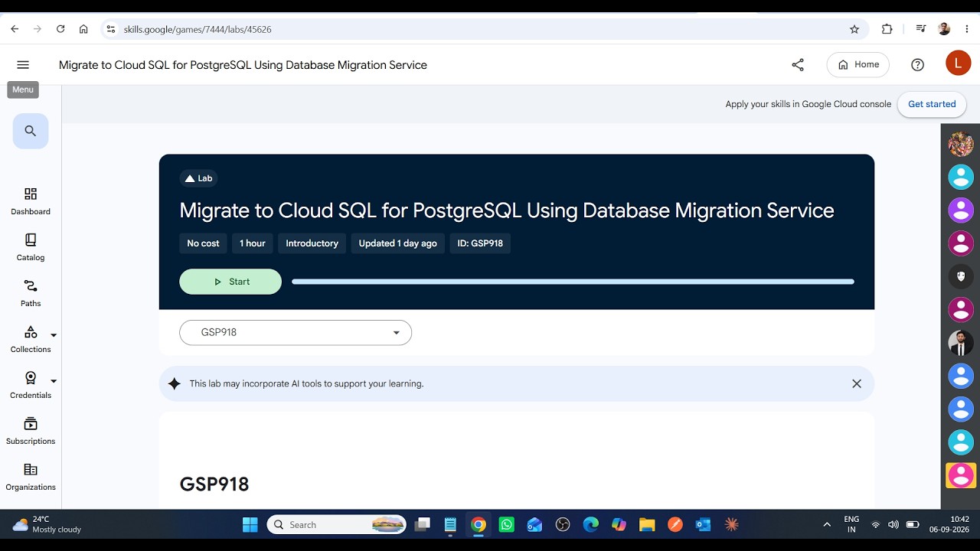Click the taskbar Search box
The height and width of the screenshot is (551, 980).
pos(337,524)
